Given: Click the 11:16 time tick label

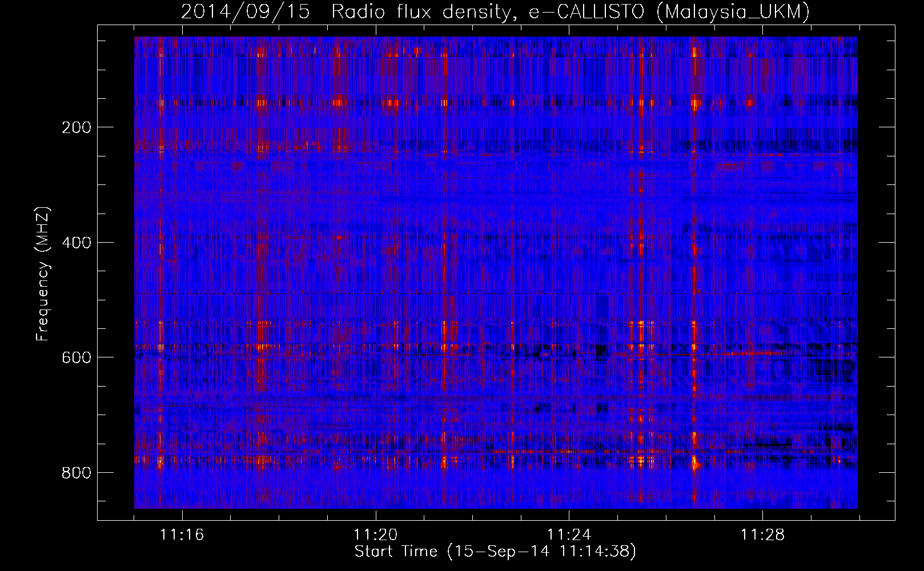Looking at the screenshot, I should tap(182, 535).
